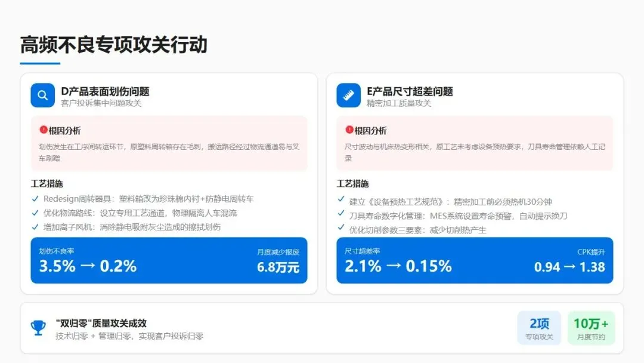Click the ruler icon beside E产品尺寸超差问题

[348, 96]
